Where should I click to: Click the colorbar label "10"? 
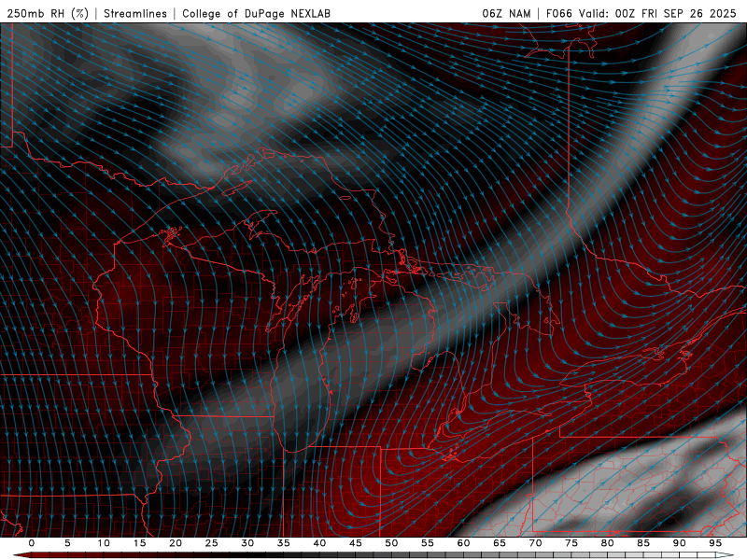click(104, 543)
